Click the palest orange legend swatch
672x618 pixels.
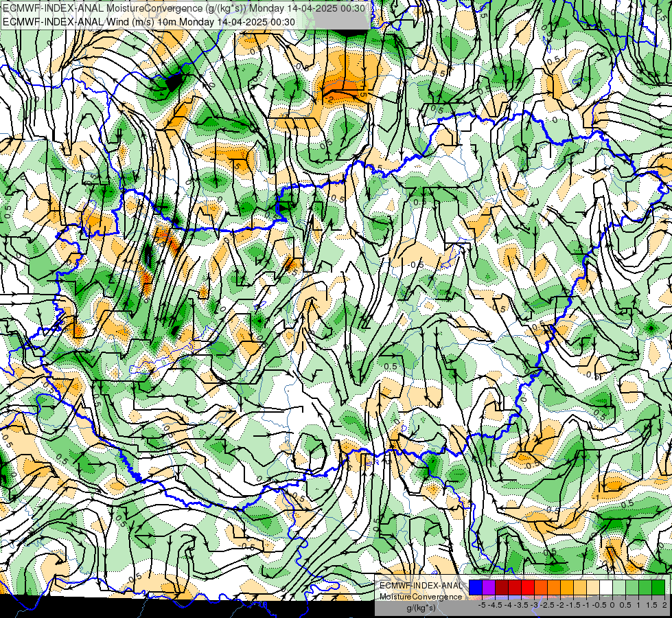593,587
